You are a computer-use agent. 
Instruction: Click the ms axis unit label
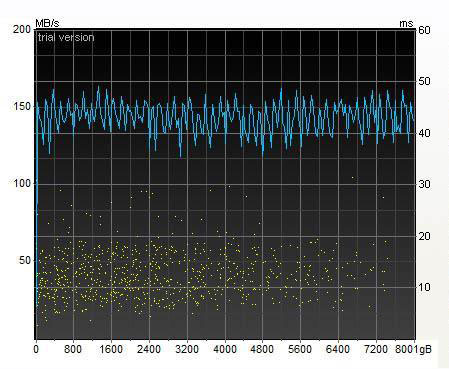tap(406, 24)
